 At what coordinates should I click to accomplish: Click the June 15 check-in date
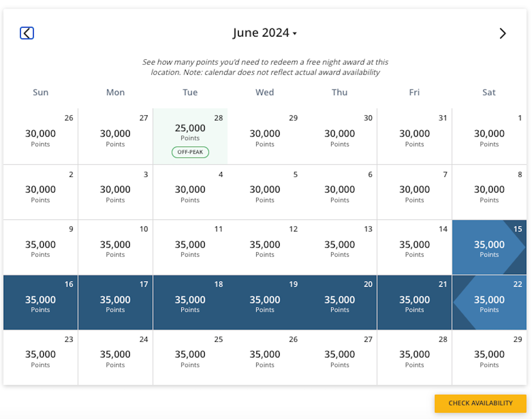(x=489, y=247)
